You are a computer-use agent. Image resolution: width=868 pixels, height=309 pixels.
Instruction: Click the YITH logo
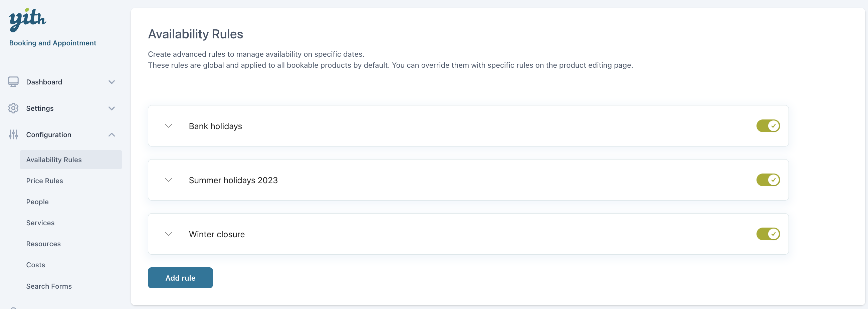(x=27, y=20)
